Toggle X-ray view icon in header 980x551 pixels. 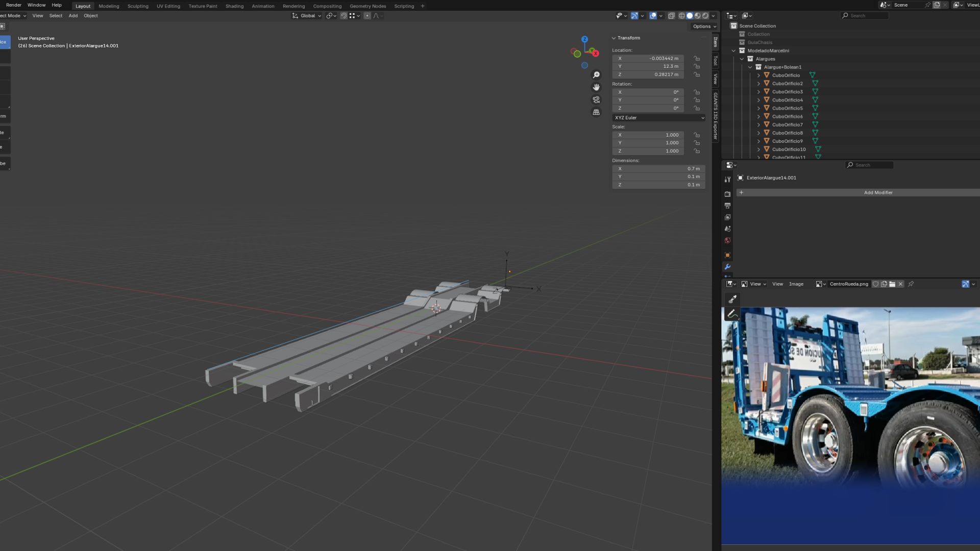click(x=671, y=16)
